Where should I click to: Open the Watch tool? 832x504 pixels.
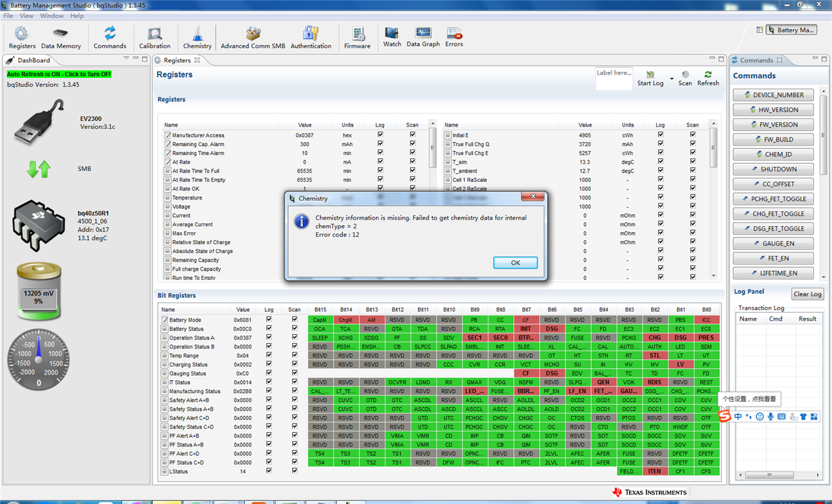(x=392, y=37)
